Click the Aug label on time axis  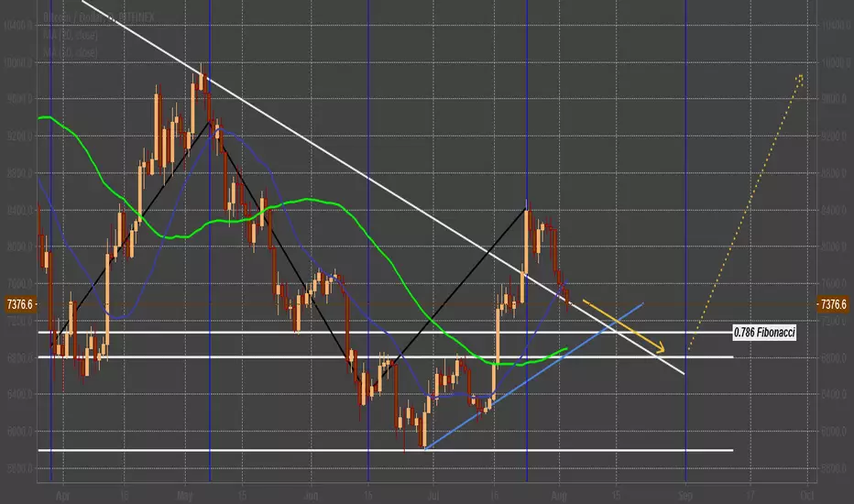click(559, 496)
